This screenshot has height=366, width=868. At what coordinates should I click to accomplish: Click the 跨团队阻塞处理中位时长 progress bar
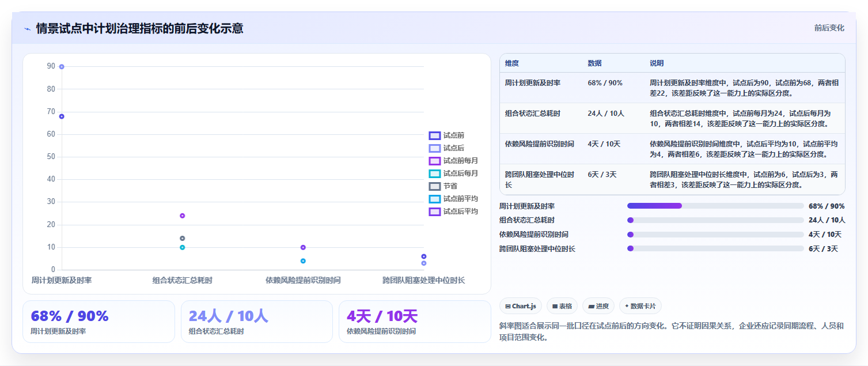click(x=715, y=248)
